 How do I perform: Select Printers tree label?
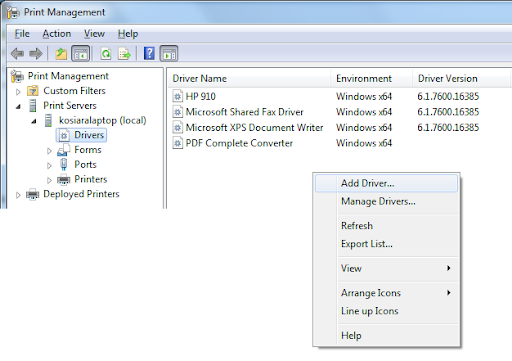pyautogui.click(x=91, y=179)
